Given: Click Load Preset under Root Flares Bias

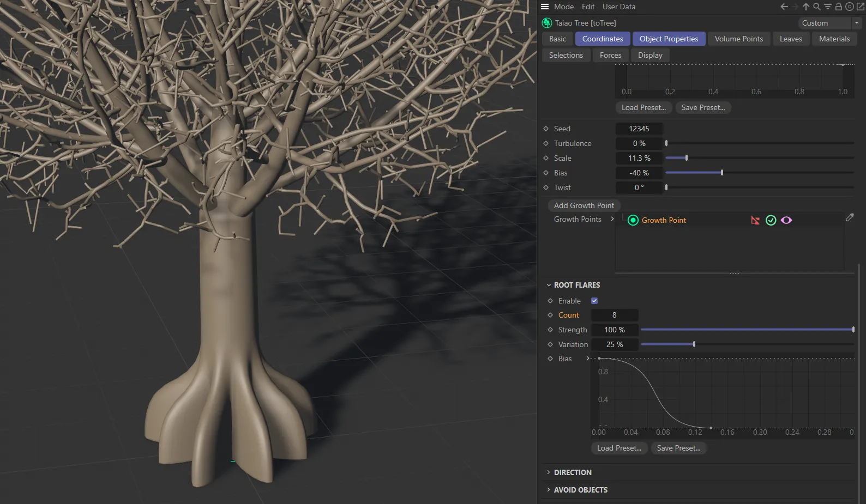Looking at the screenshot, I should coord(619,448).
